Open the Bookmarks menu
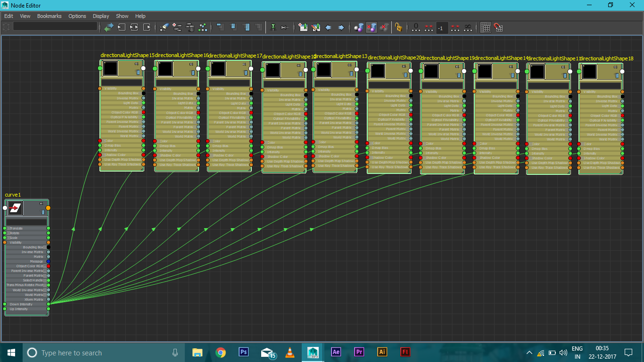 coord(49,16)
